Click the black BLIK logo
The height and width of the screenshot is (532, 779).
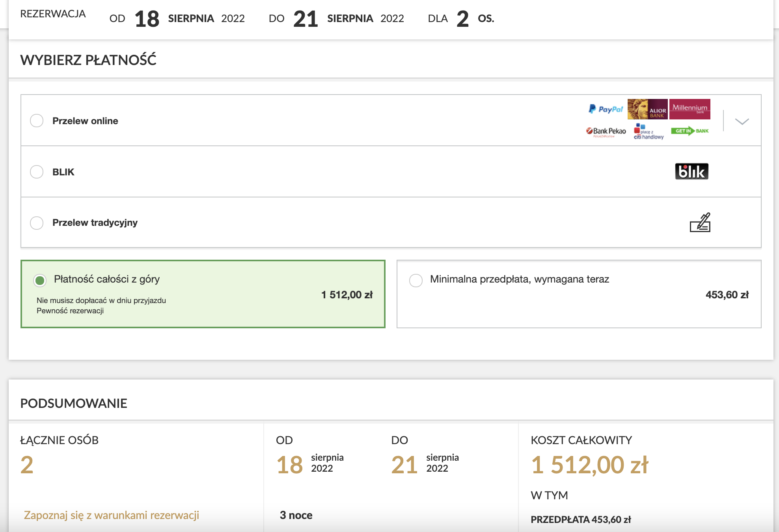[x=691, y=171]
